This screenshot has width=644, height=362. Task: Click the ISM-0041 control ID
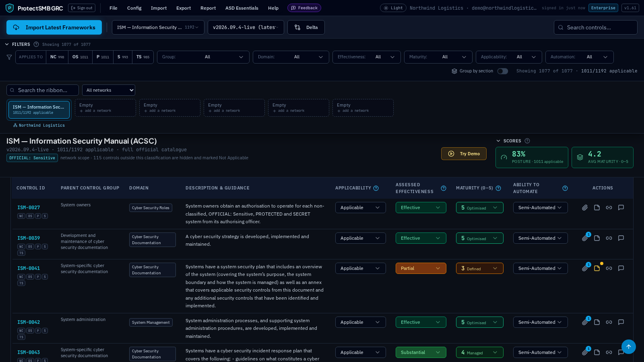pos(29,268)
